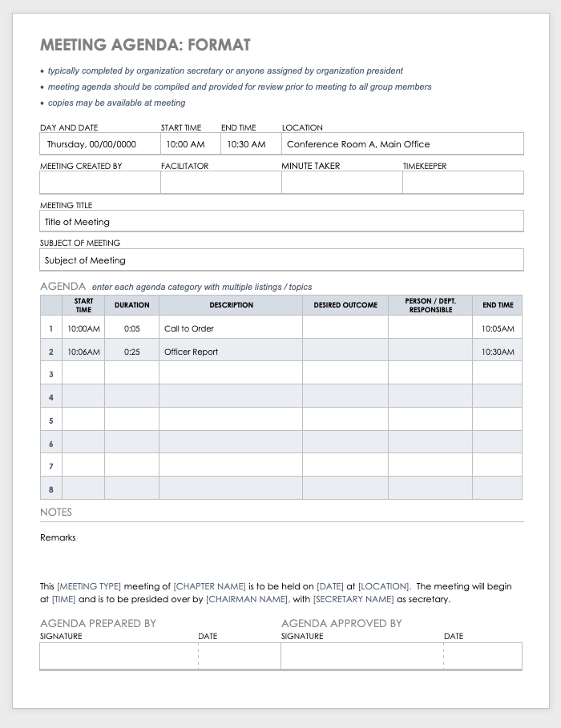This screenshot has width=561, height=728.
Task: Select the Subject of Meeting field
Action: [x=281, y=260]
